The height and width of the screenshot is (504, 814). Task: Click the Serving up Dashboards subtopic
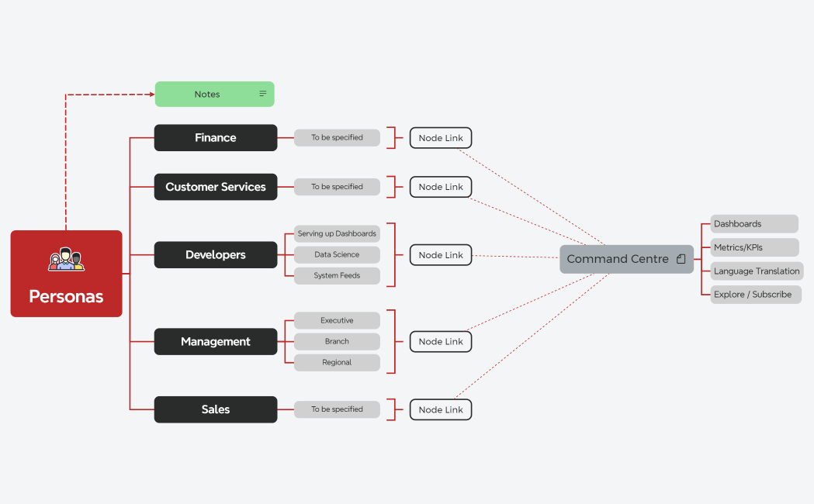point(337,233)
